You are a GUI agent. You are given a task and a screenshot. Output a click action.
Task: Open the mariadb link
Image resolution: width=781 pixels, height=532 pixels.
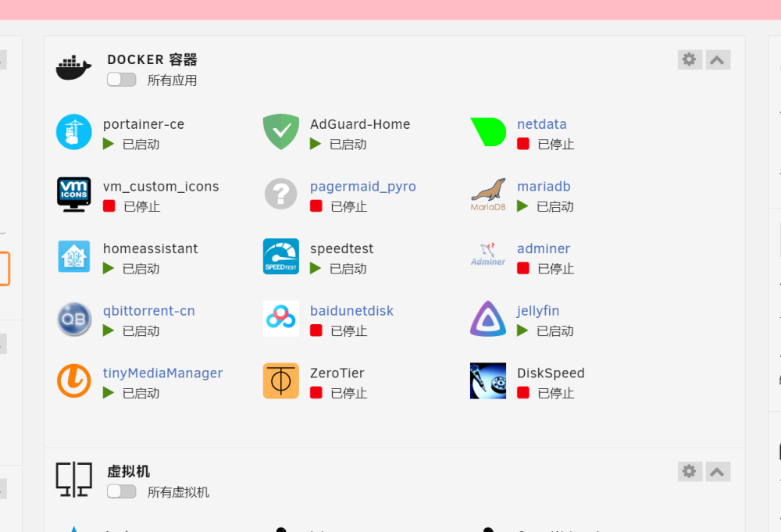pos(544,186)
